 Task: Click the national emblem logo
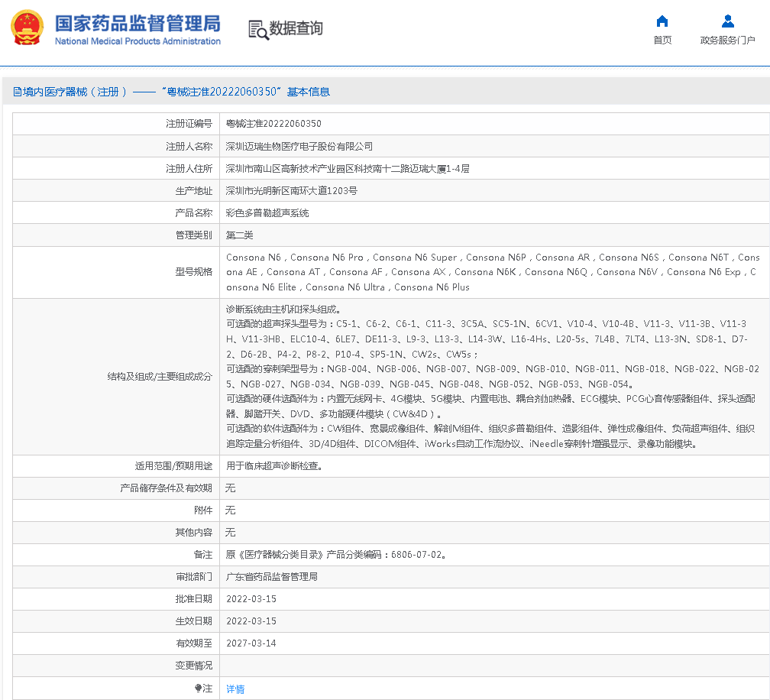tap(27, 28)
